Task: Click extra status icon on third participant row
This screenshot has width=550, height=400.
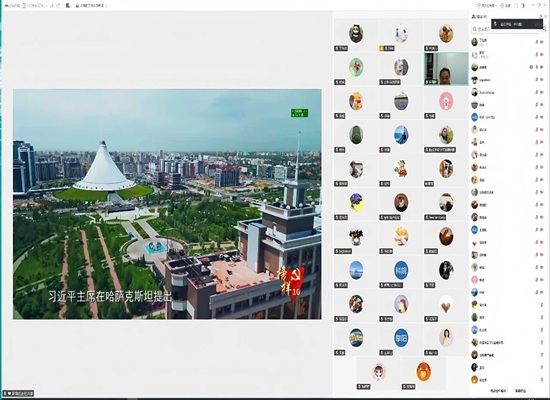Action: point(531,67)
